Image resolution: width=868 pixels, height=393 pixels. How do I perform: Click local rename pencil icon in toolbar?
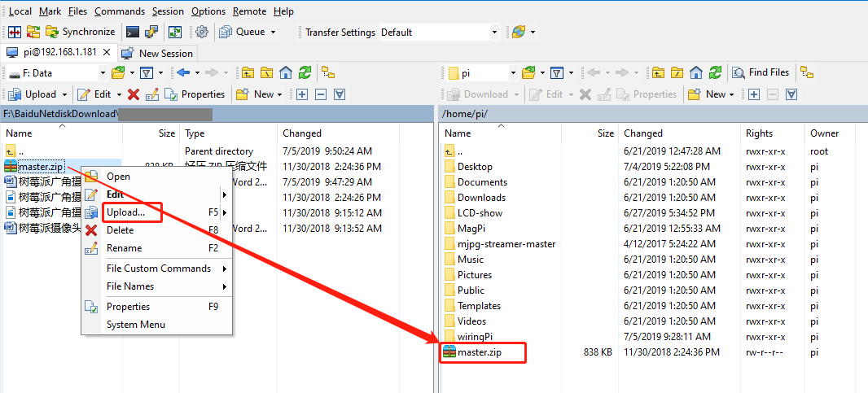point(152,94)
